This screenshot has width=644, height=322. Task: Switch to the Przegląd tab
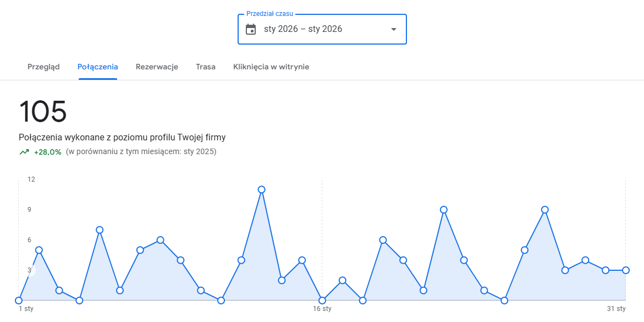pos(43,67)
